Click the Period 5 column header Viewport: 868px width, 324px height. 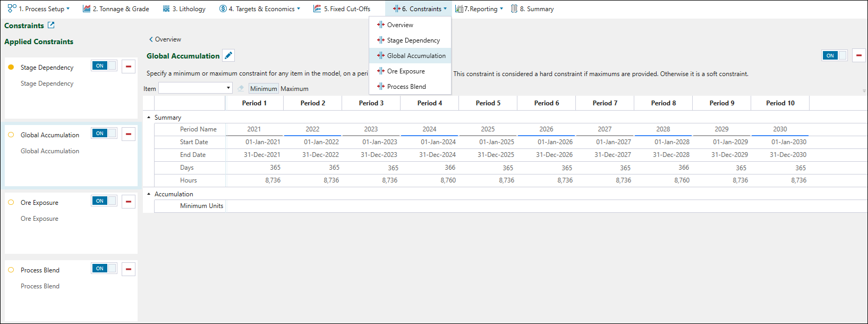[x=488, y=103]
